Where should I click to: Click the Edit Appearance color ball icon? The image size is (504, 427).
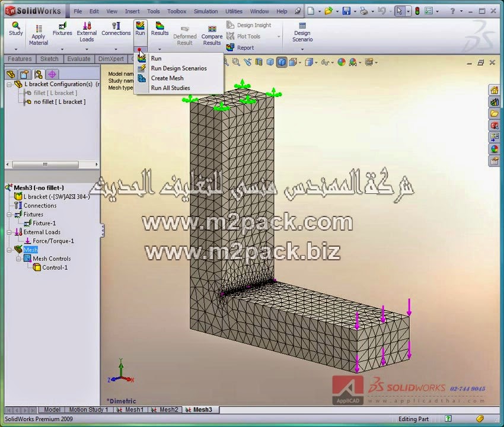tap(342, 62)
